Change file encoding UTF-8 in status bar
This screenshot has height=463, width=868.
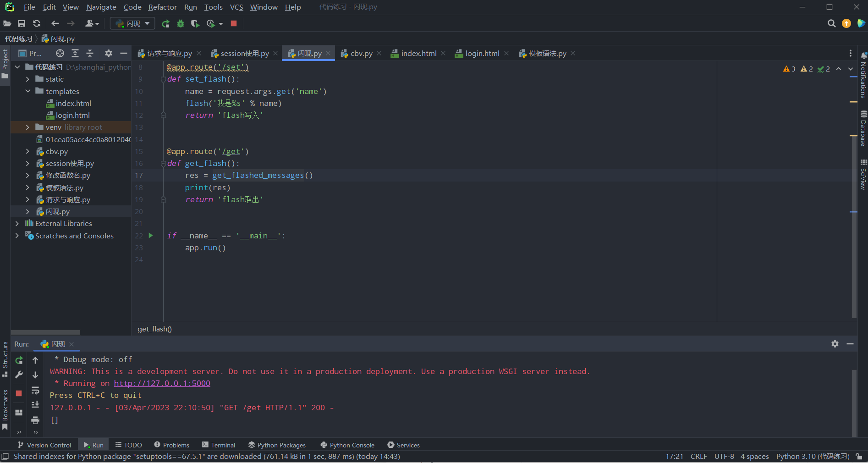pos(724,457)
